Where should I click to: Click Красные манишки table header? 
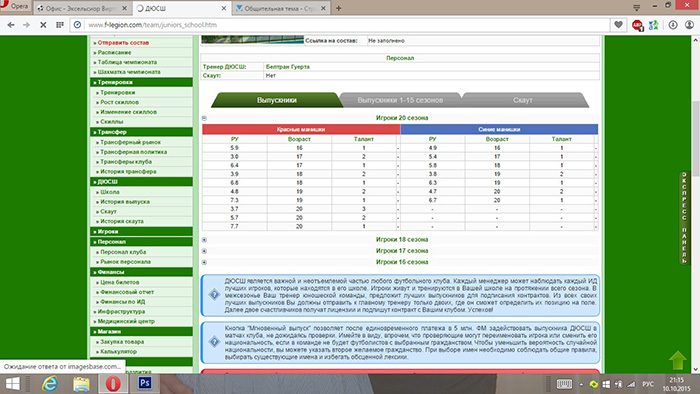point(301,129)
